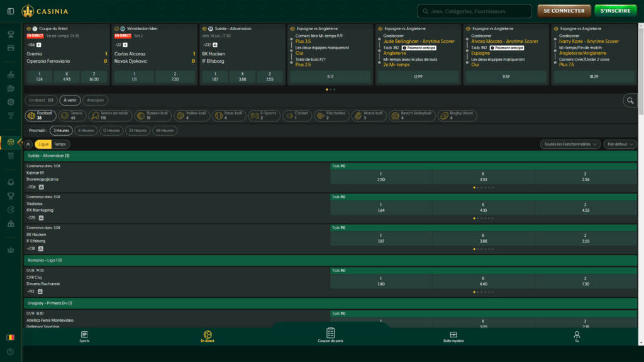Filter by Football sport chip
Image resolution: width=644 pixels, height=362 pixels.
[41, 116]
